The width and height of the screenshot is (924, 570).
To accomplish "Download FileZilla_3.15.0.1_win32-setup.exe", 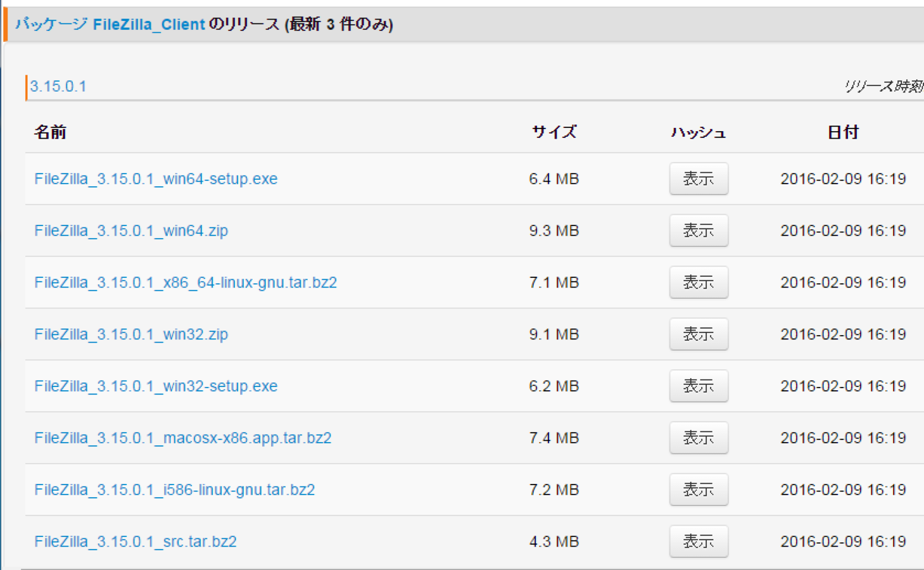I will pos(156,386).
